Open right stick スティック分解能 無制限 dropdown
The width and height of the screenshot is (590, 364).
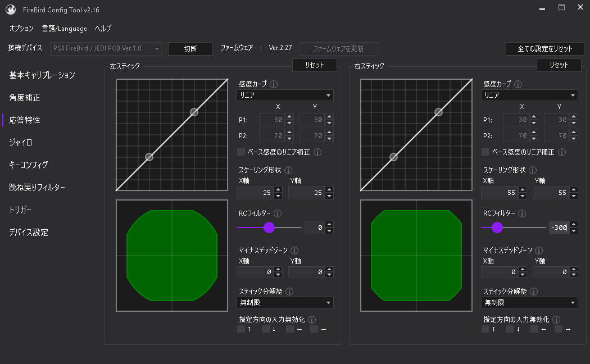pos(529,303)
